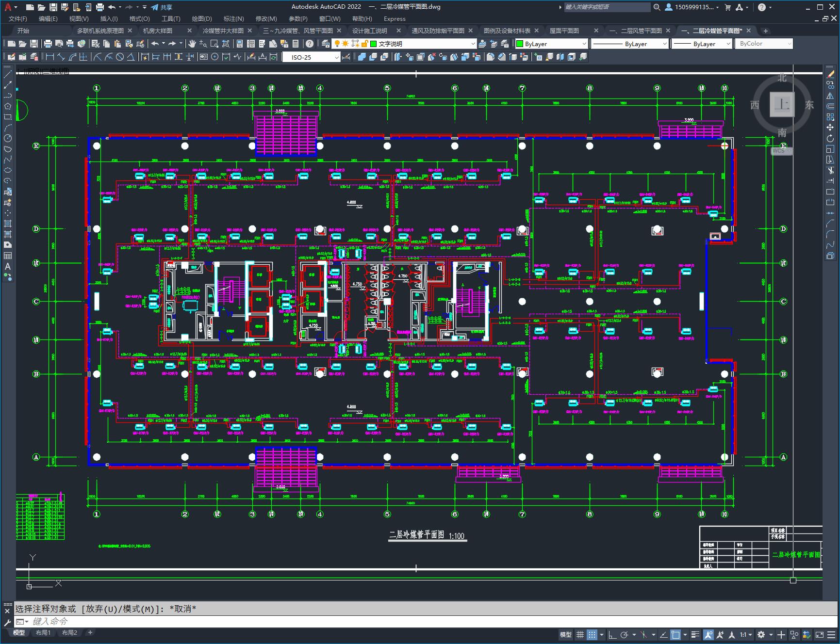The image size is (840, 644).
Task: Select the Hatch tool in draw toolbar
Action: [7, 224]
